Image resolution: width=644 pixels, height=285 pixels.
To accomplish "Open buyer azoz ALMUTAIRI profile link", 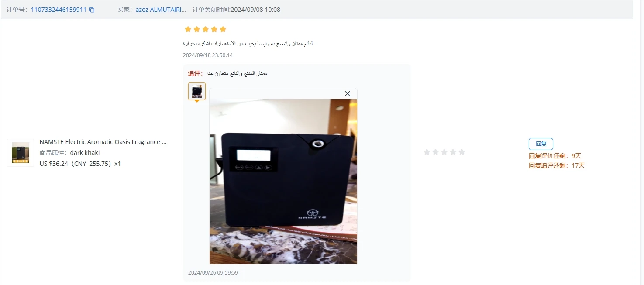I will [x=161, y=10].
